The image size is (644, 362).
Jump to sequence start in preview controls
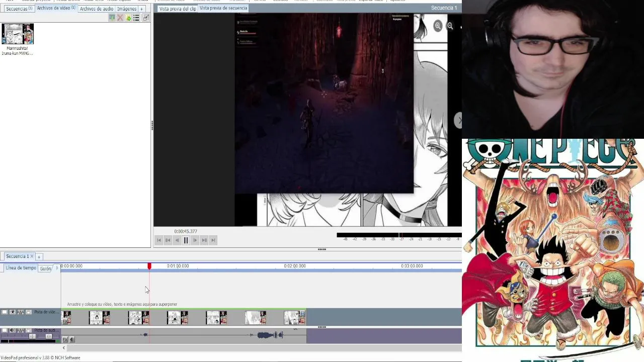tap(159, 240)
